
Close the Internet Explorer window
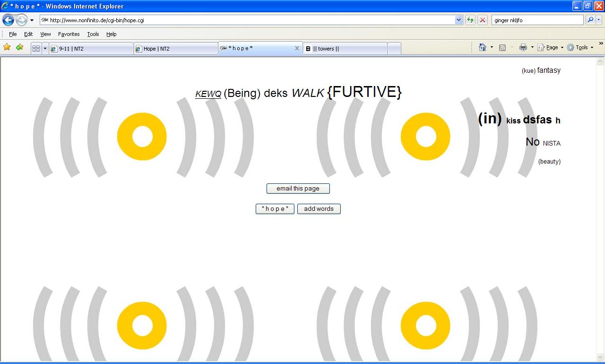(x=599, y=6)
